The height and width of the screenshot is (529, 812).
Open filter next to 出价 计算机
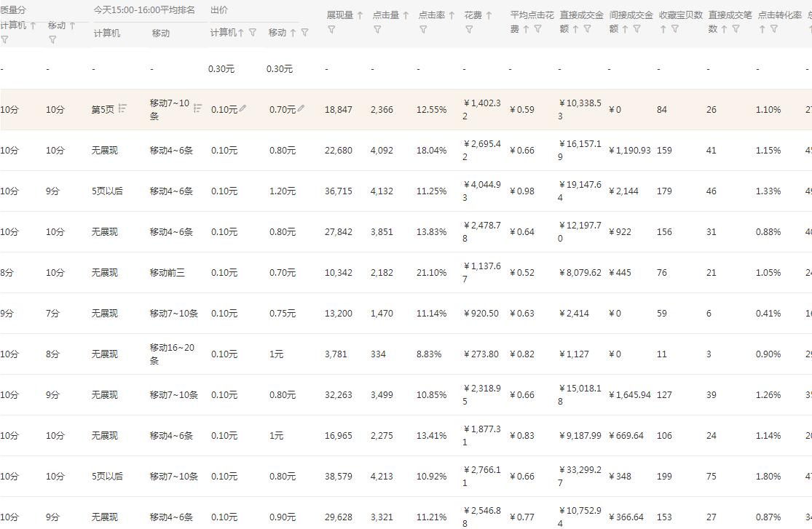tap(253, 33)
